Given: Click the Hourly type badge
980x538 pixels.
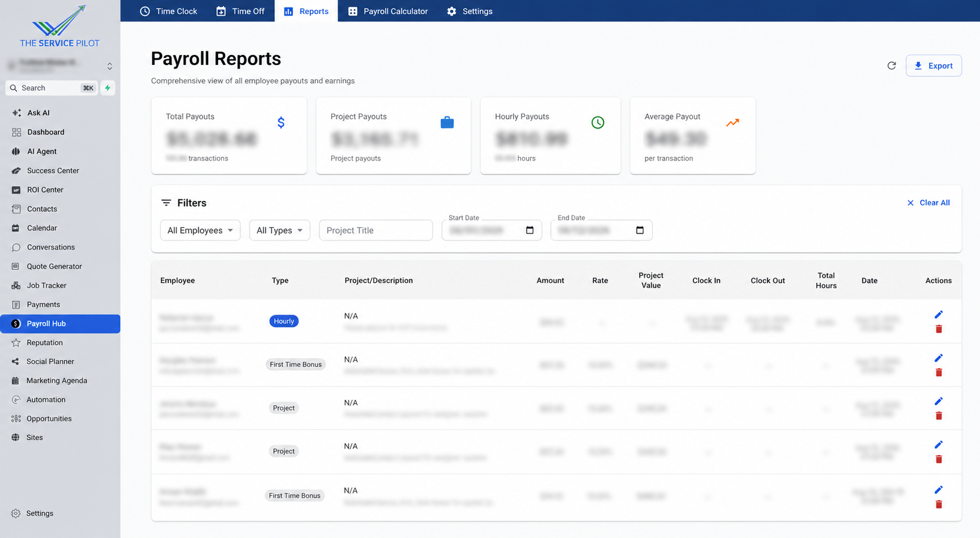Looking at the screenshot, I should click(x=284, y=321).
